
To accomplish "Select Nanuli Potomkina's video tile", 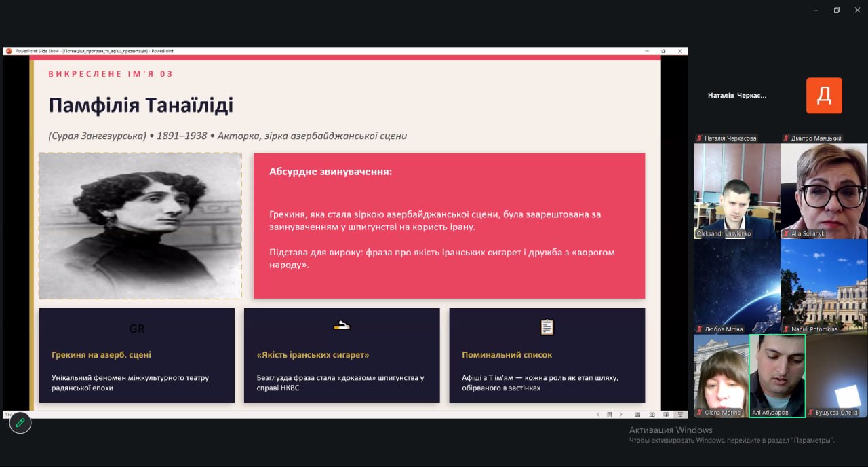I will 824,286.
